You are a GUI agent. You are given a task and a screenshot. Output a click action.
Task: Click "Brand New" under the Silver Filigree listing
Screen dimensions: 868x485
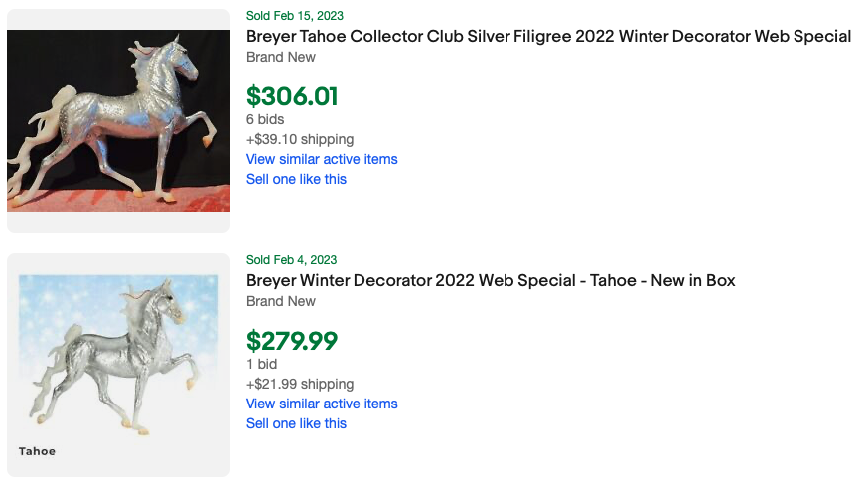281,57
